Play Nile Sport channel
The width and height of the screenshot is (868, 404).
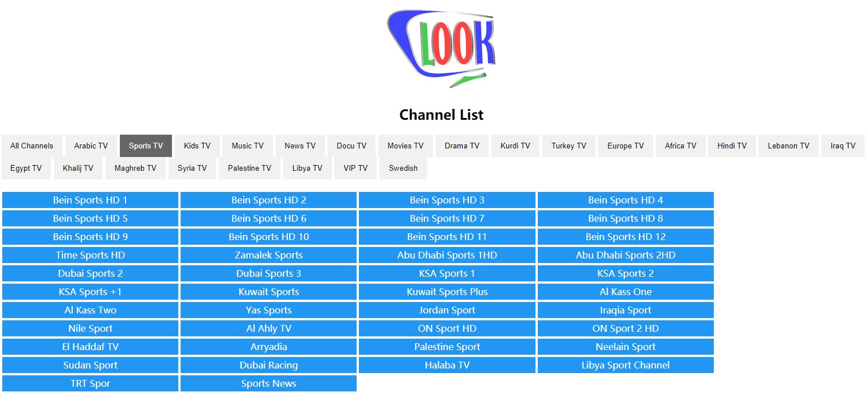(90, 328)
